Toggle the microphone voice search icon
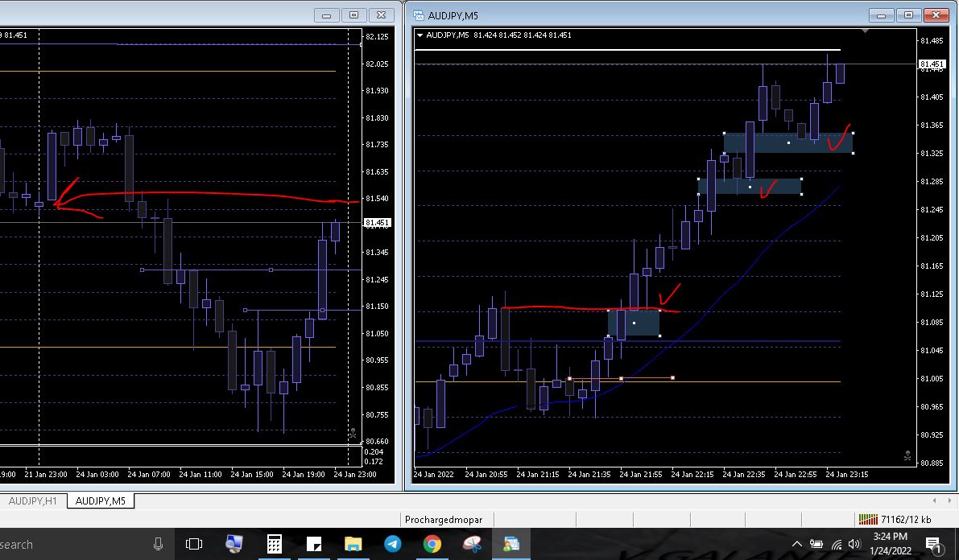Viewport: 959px width, 560px height. [159, 544]
